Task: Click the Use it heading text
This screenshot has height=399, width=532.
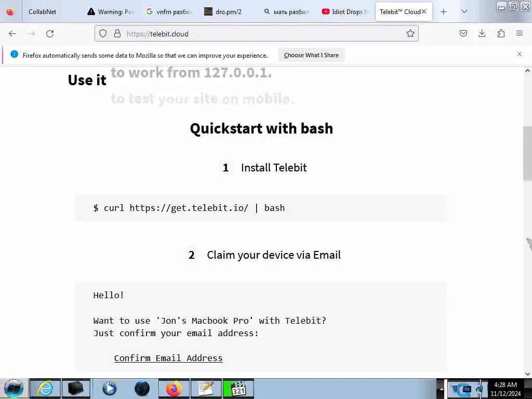Action: click(x=87, y=80)
